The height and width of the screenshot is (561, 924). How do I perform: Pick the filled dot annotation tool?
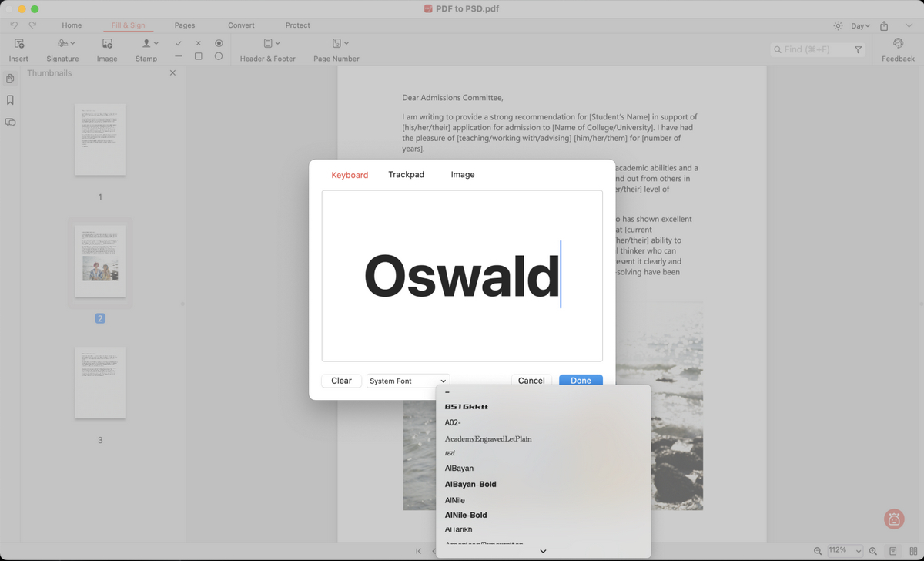(x=219, y=42)
